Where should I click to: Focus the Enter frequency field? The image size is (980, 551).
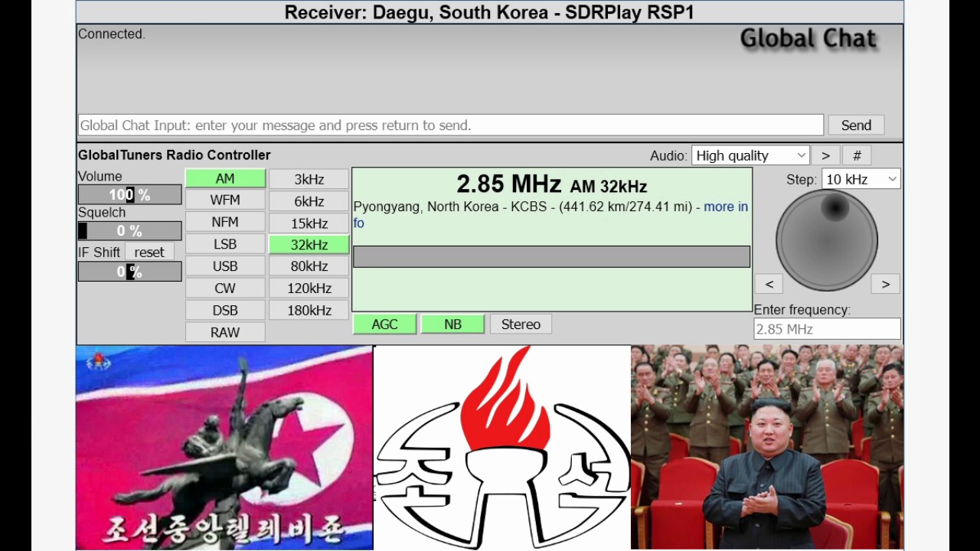coord(827,329)
